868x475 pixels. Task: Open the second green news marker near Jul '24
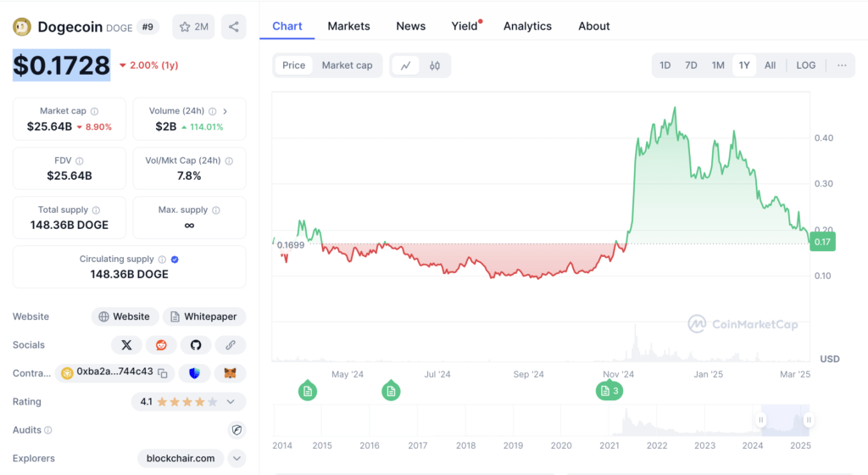click(391, 391)
